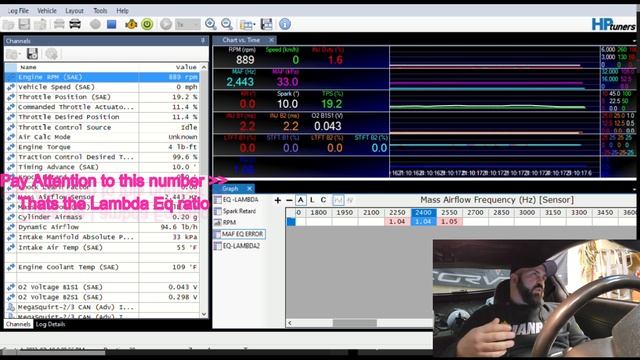The height and width of the screenshot is (360, 640).
Task: Stop scanning with the blue square icon
Action: coord(111,24)
